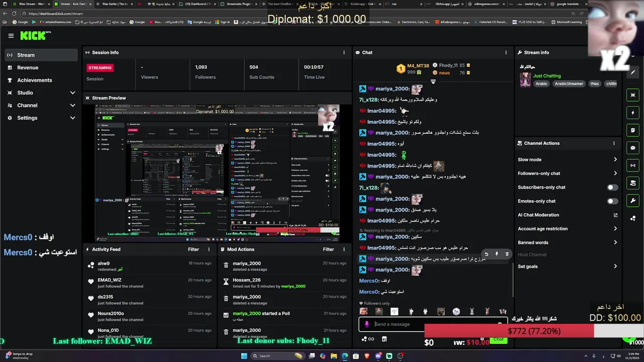644x362 pixels.
Task: Click the EMAD_WIZ follow entry
Action: pos(149,283)
